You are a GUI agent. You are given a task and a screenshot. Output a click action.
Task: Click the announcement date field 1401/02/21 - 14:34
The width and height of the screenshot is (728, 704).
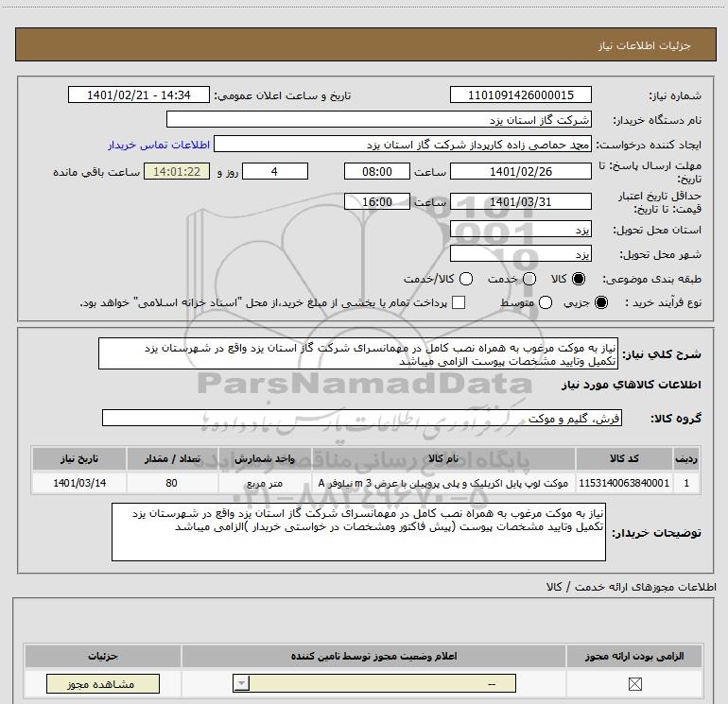pos(138,94)
